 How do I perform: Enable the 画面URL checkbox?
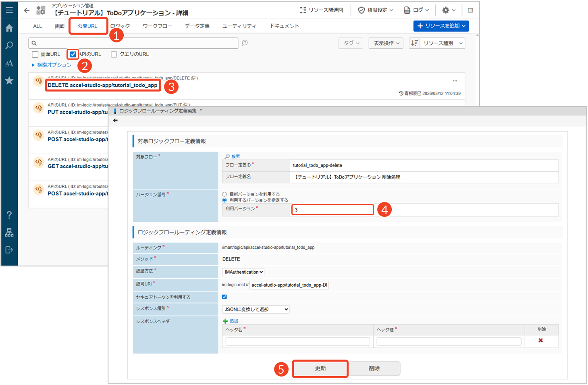35,54
